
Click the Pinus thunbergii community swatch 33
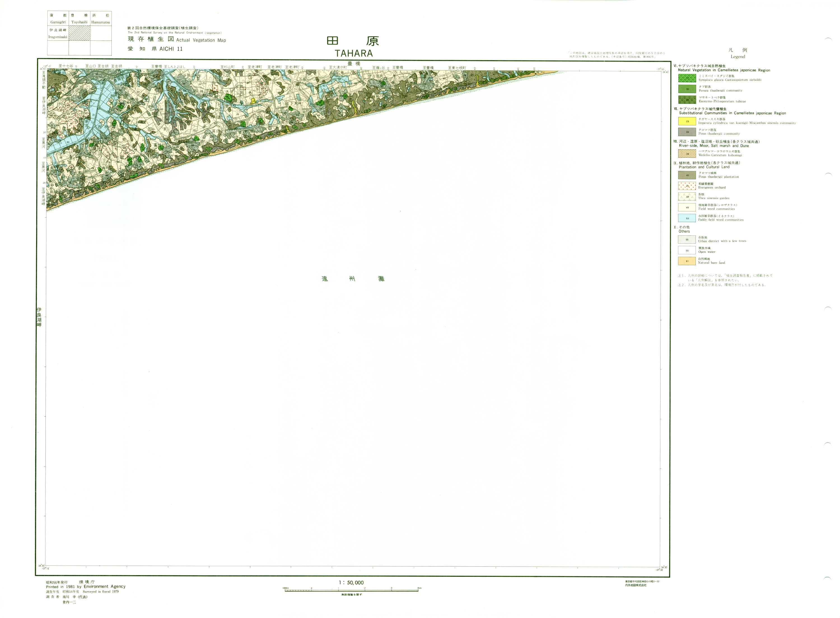click(x=687, y=132)
